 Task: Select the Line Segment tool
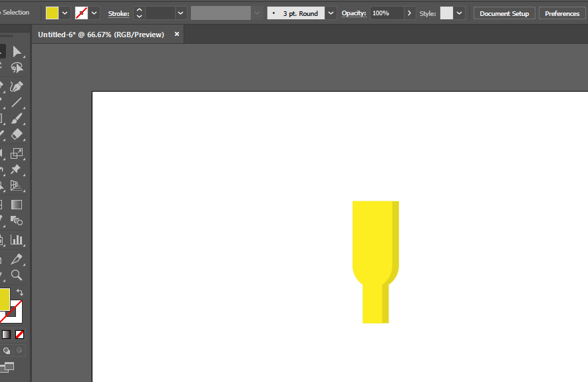(x=17, y=102)
